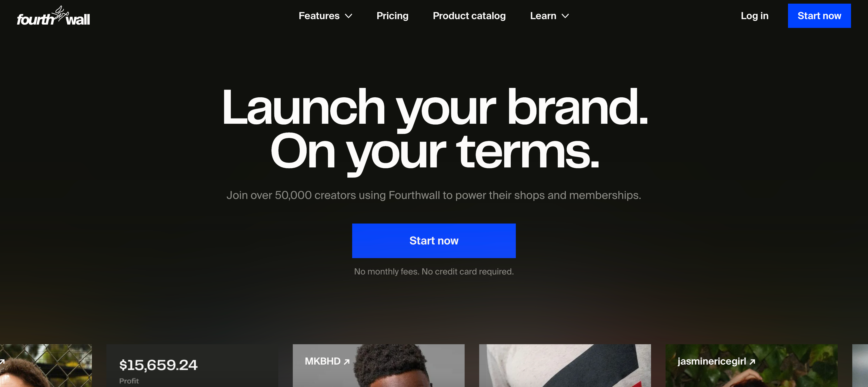The width and height of the screenshot is (868, 387).
Task: Click the Fourthwall logo
Action: point(53,16)
